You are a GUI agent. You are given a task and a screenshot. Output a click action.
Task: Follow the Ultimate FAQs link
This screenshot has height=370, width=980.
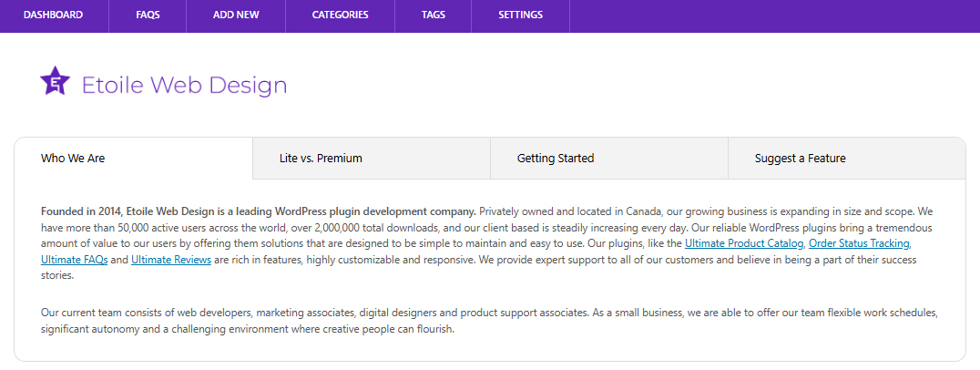(x=75, y=260)
